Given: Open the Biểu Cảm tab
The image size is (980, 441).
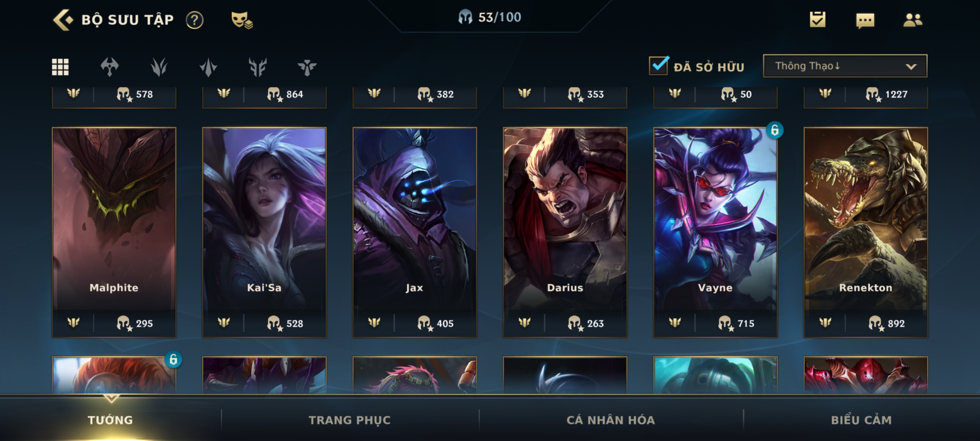Looking at the screenshot, I should coord(862,420).
